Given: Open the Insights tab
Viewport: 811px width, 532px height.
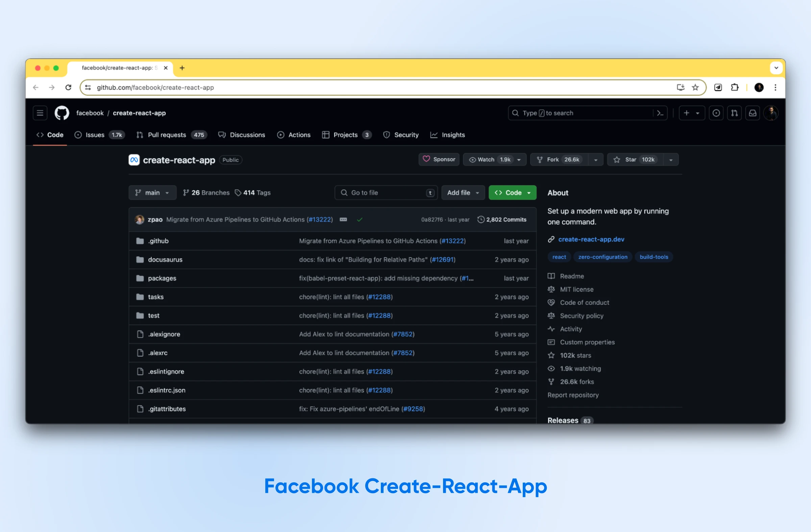Looking at the screenshot, I should coord(447,135).
